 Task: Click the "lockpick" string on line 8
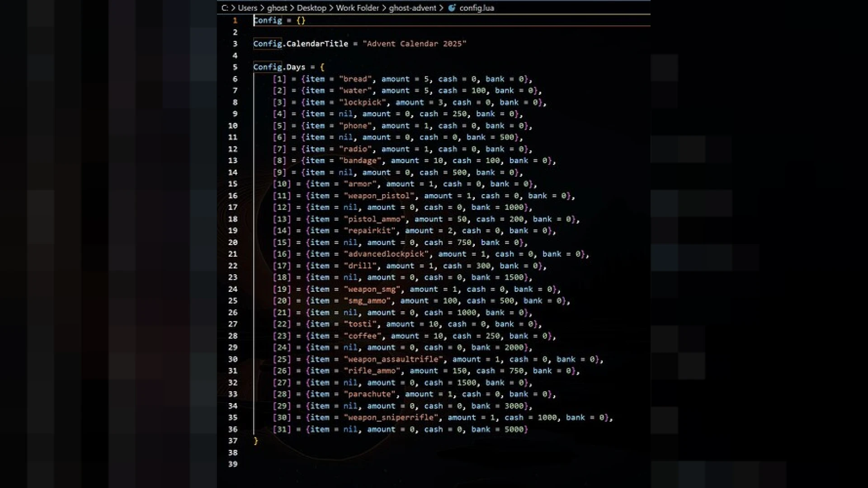362,102
